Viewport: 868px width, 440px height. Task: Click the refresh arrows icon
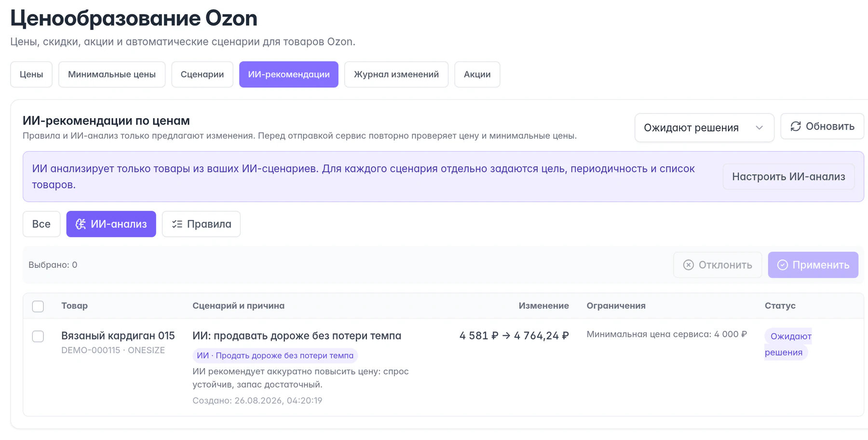pyautogui.click(x=796, y=126)
